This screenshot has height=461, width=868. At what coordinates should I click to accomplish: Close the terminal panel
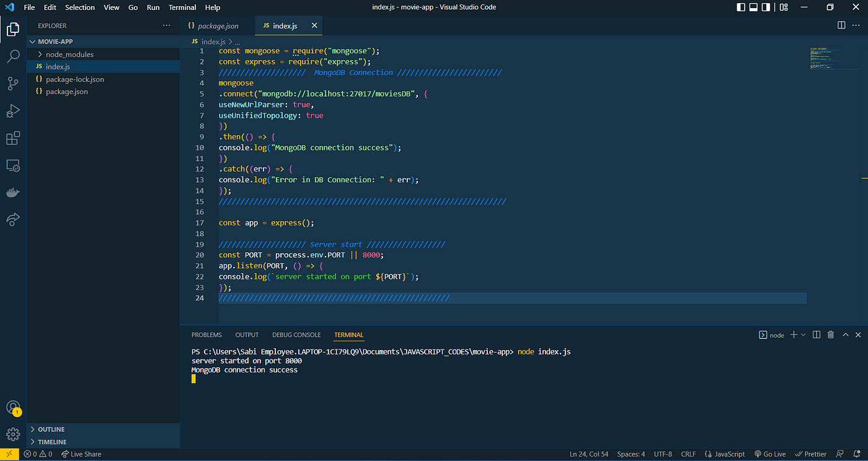point(859,335)
